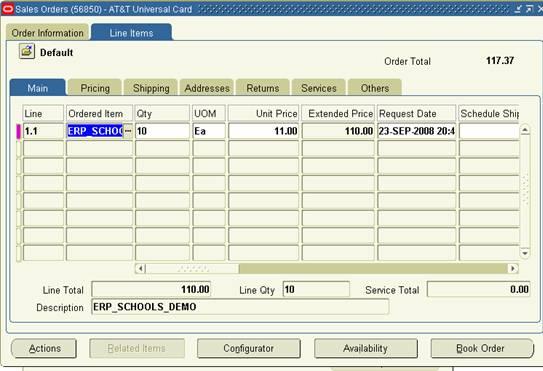The width and height of the screenshot is (543, 371).
Task: Switch to Shipping sub-tab
Action: (x=151, y=88)
